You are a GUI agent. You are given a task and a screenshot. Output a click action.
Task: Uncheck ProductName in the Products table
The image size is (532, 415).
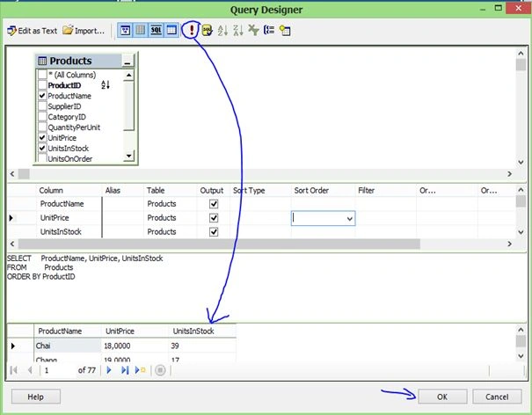42,96
